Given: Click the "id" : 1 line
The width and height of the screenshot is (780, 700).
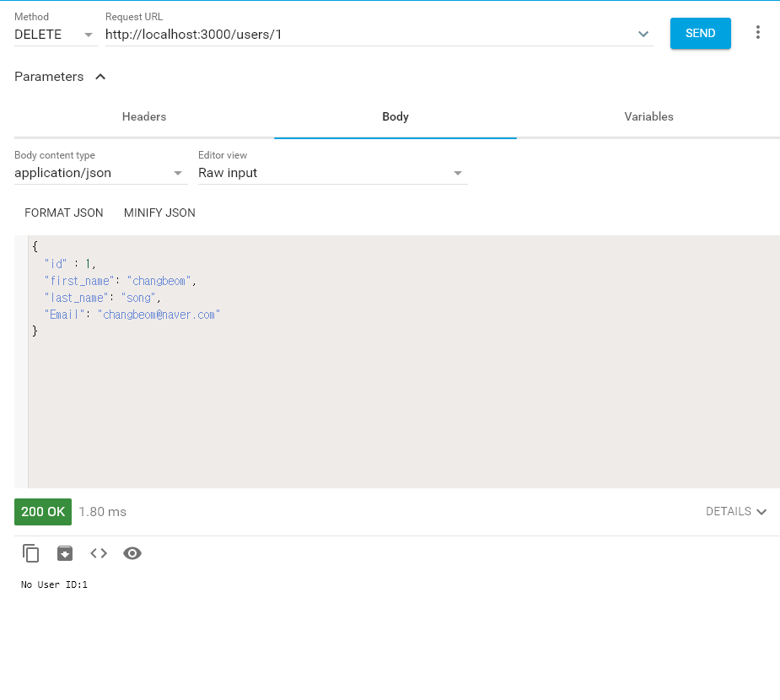Looking at the screenshot, I should click(70, 264).
